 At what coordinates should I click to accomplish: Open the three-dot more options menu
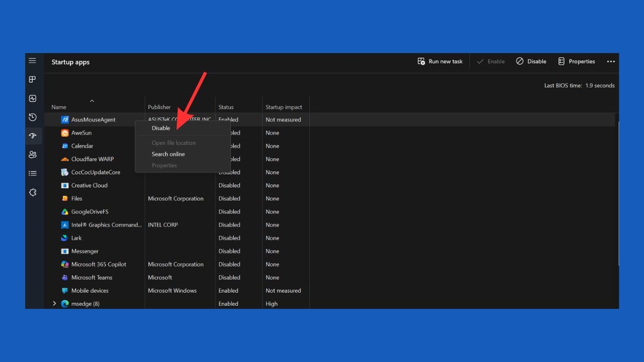click(x=611, y=62)
